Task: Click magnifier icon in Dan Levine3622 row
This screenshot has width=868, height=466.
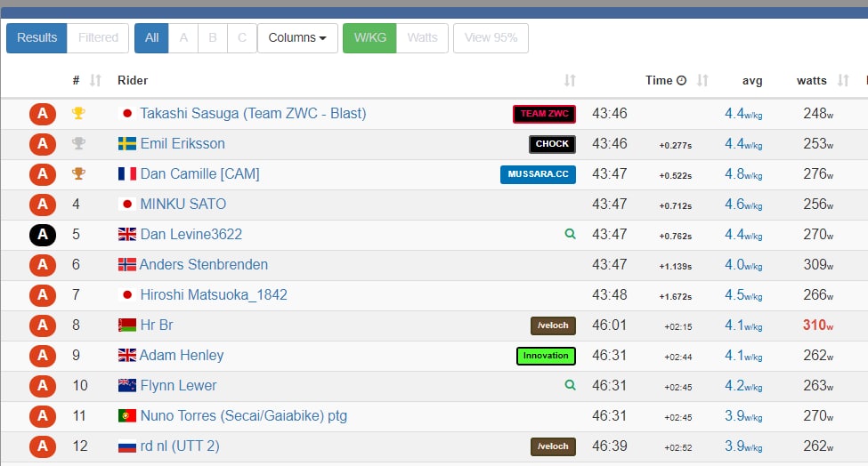Action: coord(570,234)
